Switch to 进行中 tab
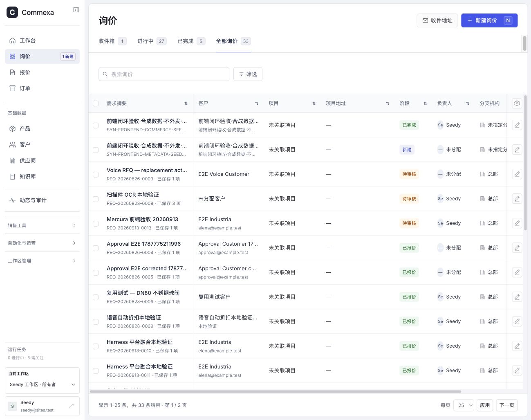531x420 pixels. click(152, 41)
